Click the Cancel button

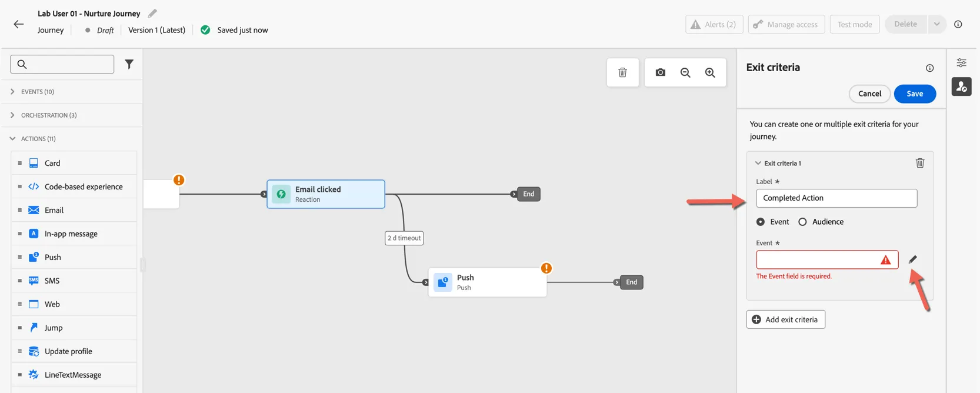tap(869, 94)
